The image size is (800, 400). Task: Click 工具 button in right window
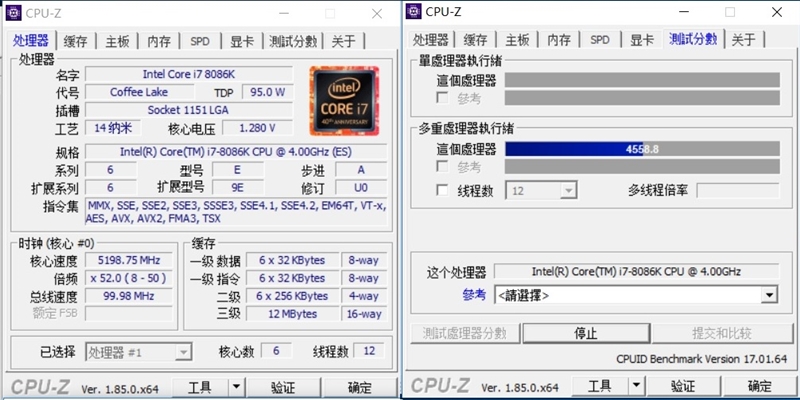pos(599,386)
